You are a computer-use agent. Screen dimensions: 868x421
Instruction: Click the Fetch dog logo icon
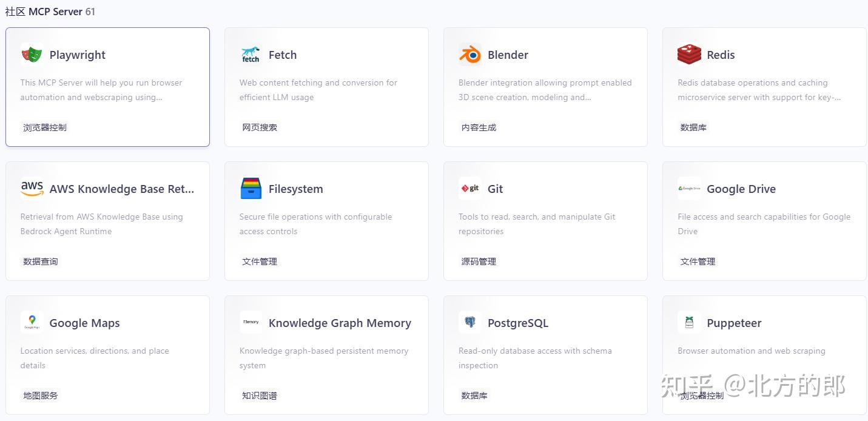251,55
